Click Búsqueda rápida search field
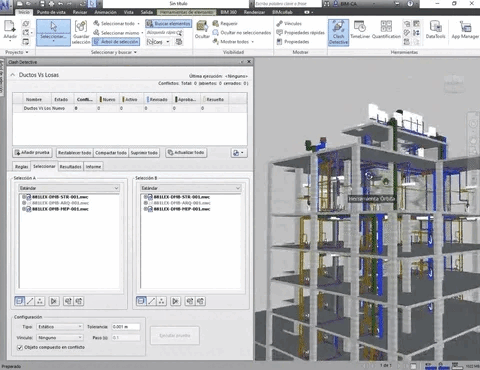The width and height of the screenshot is (480, 370). [x=165, y=33]
